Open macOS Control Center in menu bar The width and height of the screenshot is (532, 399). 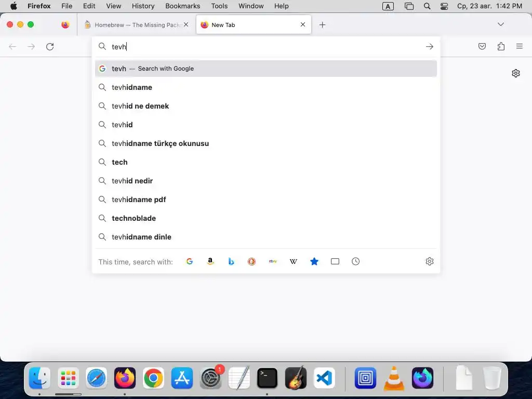[x=444, y=6]
